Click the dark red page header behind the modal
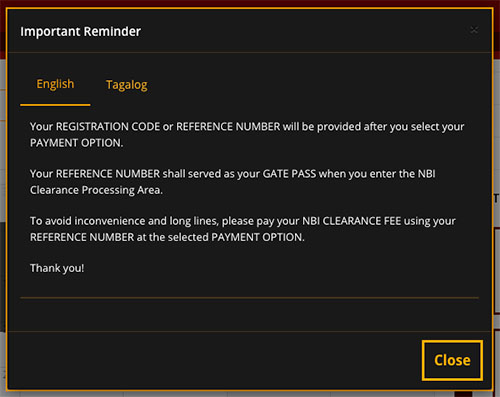This screenshot has height=397, width=500. tap(250, 3)
